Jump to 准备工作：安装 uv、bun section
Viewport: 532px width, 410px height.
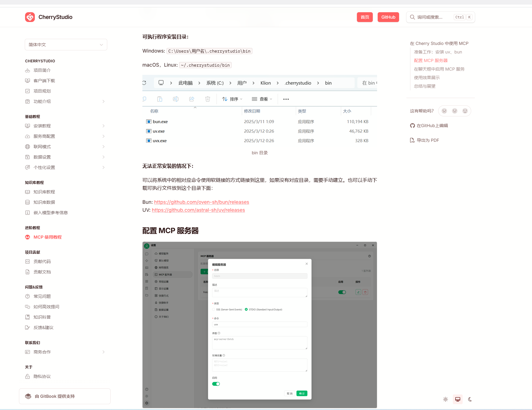438,52
